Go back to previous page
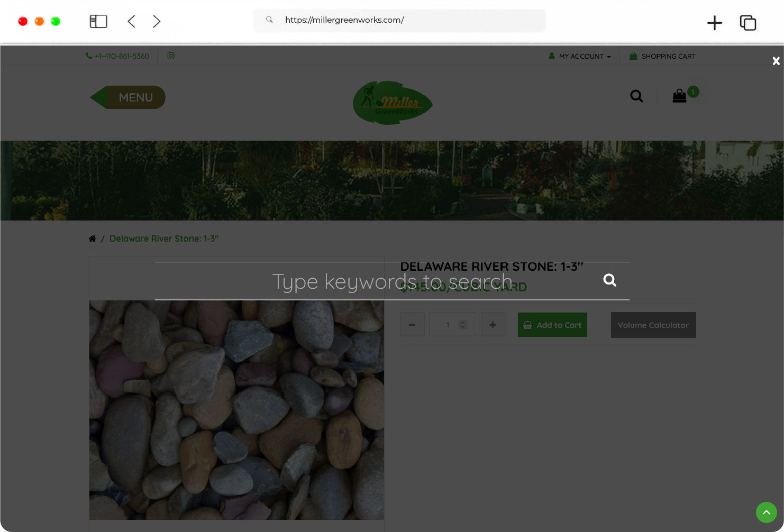 coord(132,21)
